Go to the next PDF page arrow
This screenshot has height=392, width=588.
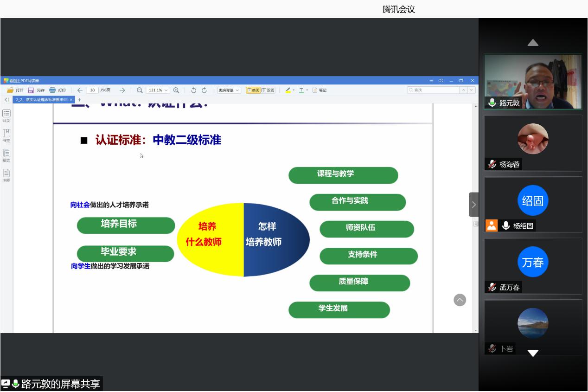point(122,90)
